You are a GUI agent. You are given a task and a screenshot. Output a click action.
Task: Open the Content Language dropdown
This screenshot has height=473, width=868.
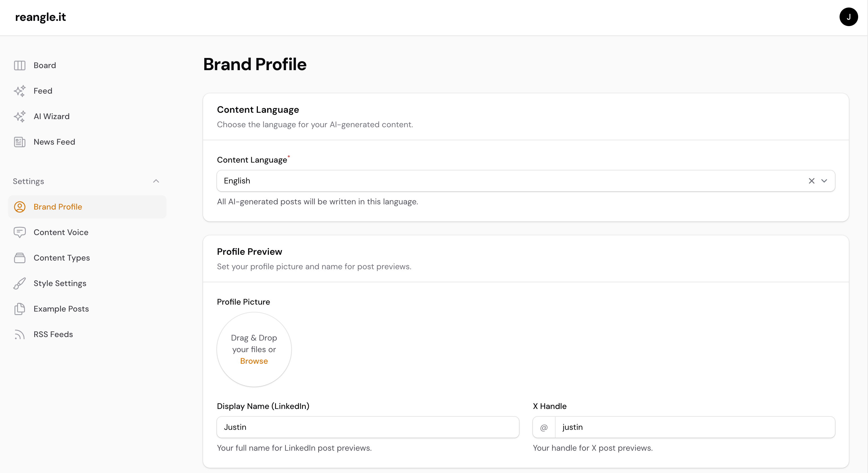pos(824,181)
